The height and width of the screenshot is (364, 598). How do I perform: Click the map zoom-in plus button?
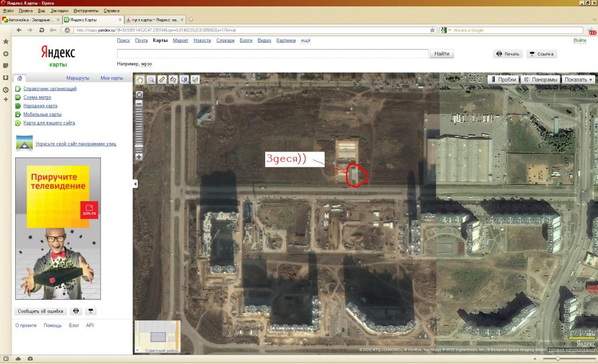point(139,156)
